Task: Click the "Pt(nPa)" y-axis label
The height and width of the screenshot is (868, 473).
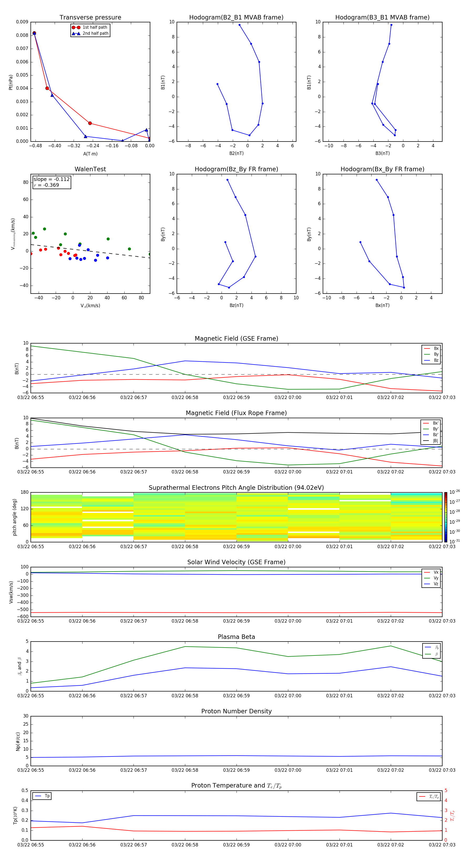Action: [x=11, y=82]
